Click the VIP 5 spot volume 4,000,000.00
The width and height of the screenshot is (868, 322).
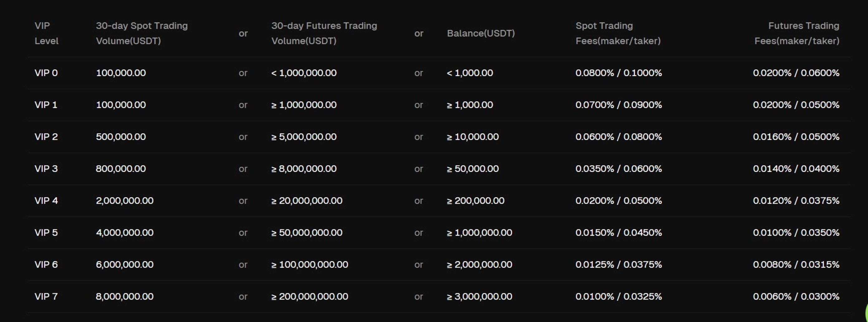[124, 233]
